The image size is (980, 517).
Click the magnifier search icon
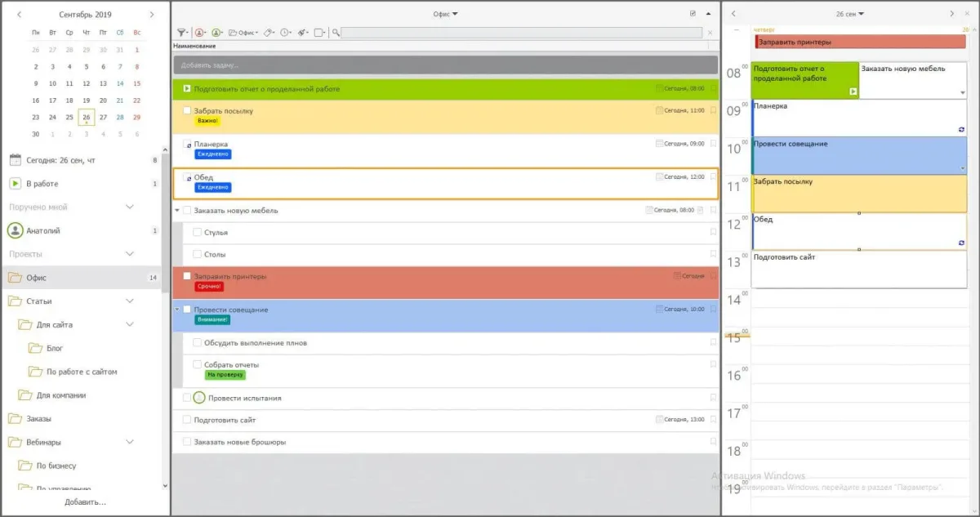[336, 33]
